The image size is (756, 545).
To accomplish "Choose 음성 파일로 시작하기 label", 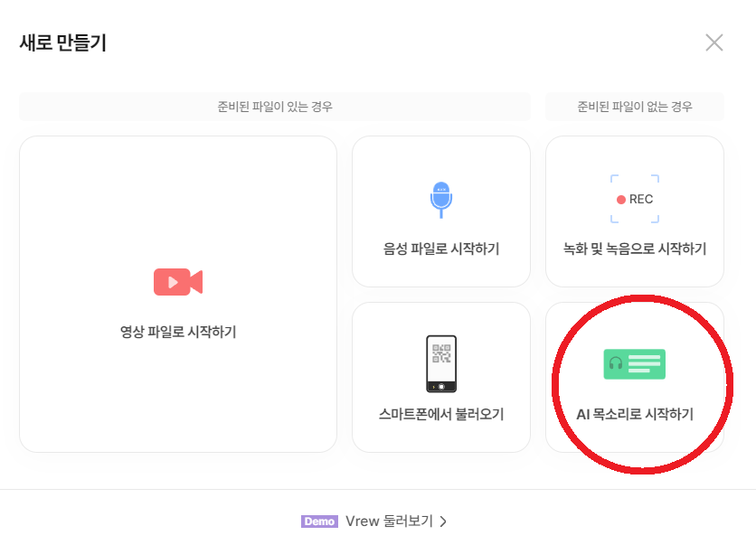I will [441, 249].
